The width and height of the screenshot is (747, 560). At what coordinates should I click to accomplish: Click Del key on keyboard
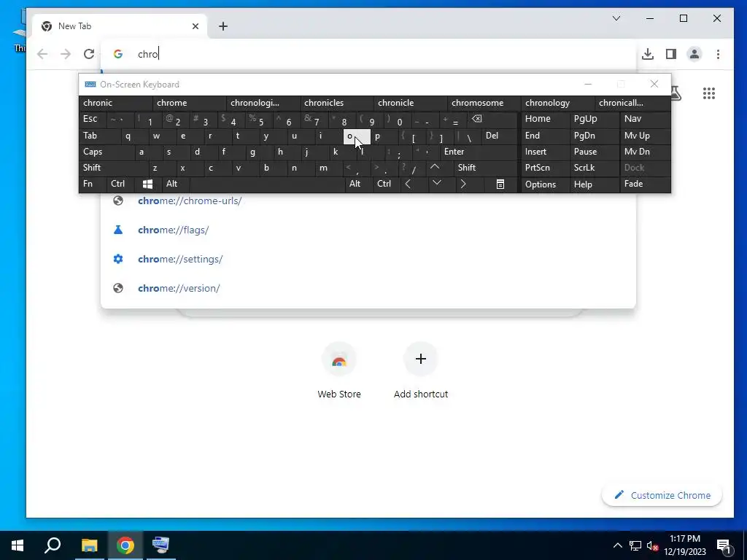[x=500, y=136]
